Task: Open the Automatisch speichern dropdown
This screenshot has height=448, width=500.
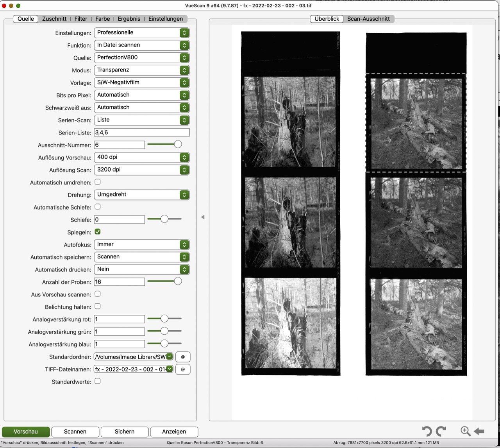Action: (x=142, y=257)
